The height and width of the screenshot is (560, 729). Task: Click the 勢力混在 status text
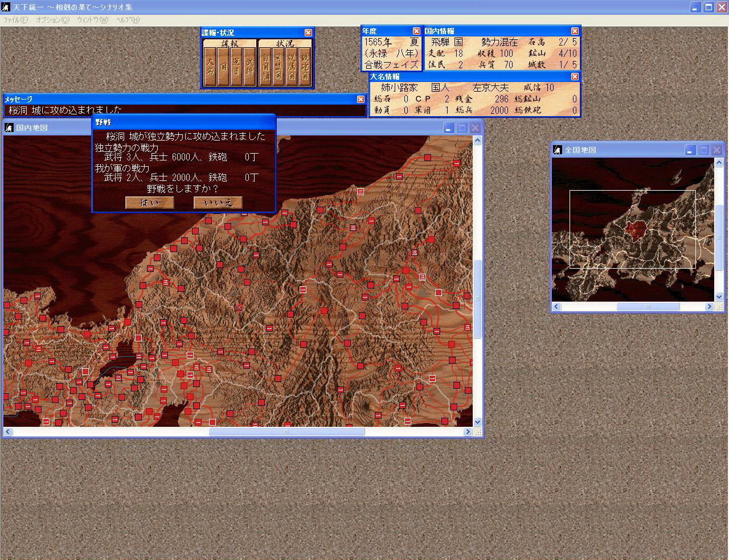pos(499,42)
